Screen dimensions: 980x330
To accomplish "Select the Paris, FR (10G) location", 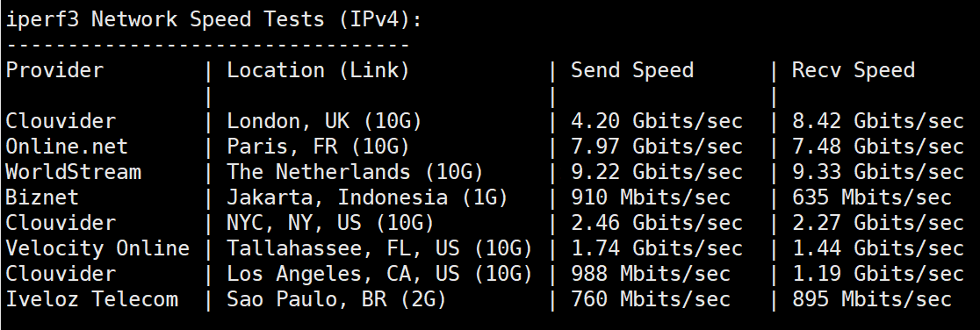I will 318,147.
